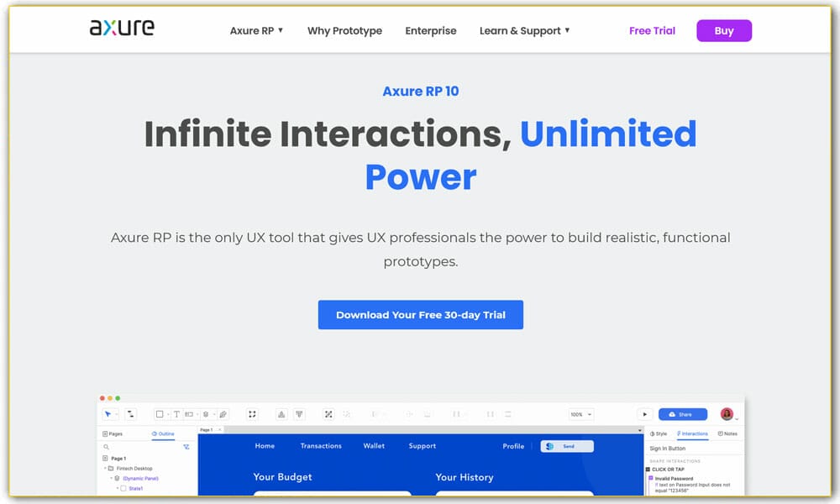Open the Axure RP dropdown menu
The image size is (840, 504).
(x=256, y=31)
